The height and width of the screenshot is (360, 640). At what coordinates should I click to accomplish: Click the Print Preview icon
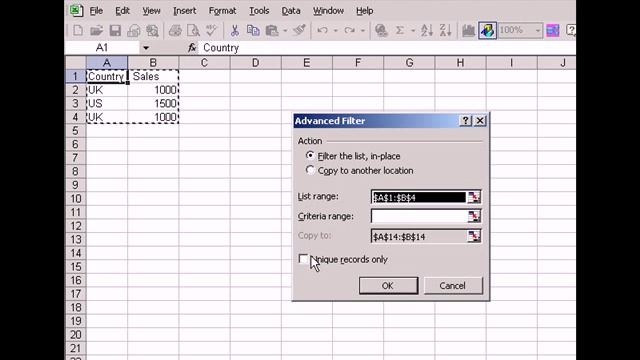tap(193, 31)
